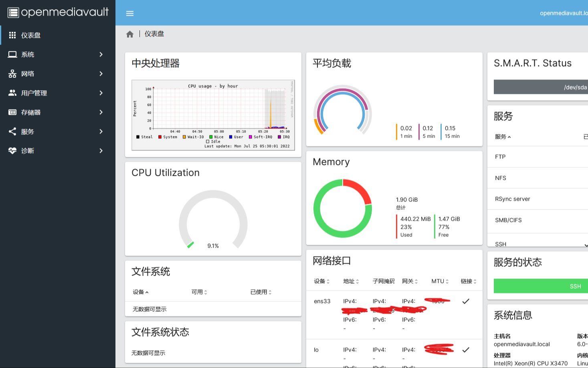Select the lo interface row
Viewport: 588px width, 368px height.
point(394,354)
